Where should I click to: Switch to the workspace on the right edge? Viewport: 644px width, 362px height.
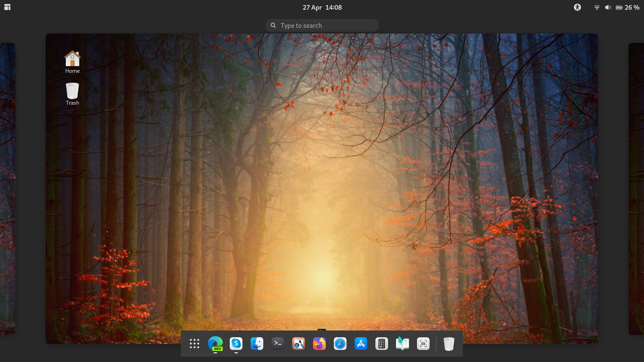pyautogui.click(x=636, y=189)
